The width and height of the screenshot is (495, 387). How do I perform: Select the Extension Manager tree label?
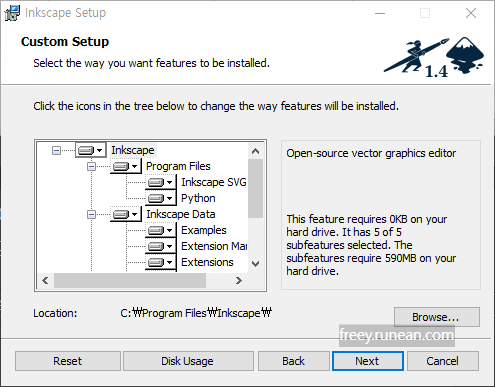pos(214,246)
